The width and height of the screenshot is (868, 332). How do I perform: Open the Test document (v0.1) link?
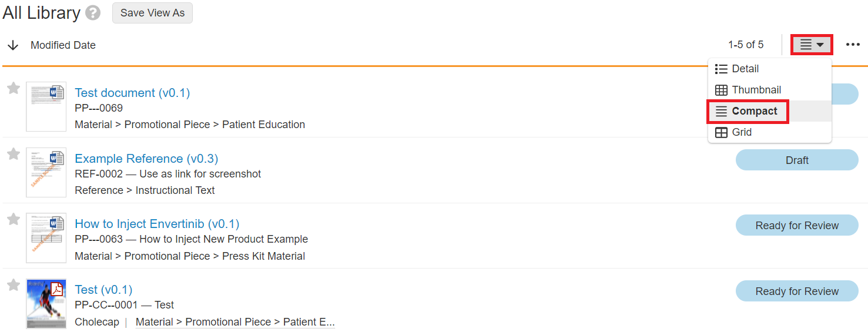click(132, 93)
